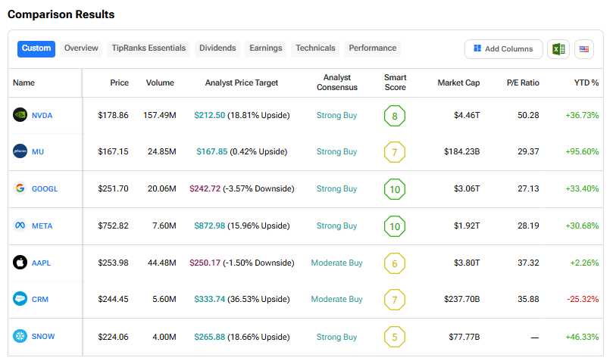Sort by Smart Score column header
This screenshot has width=616, height=364.
[396, 82]
